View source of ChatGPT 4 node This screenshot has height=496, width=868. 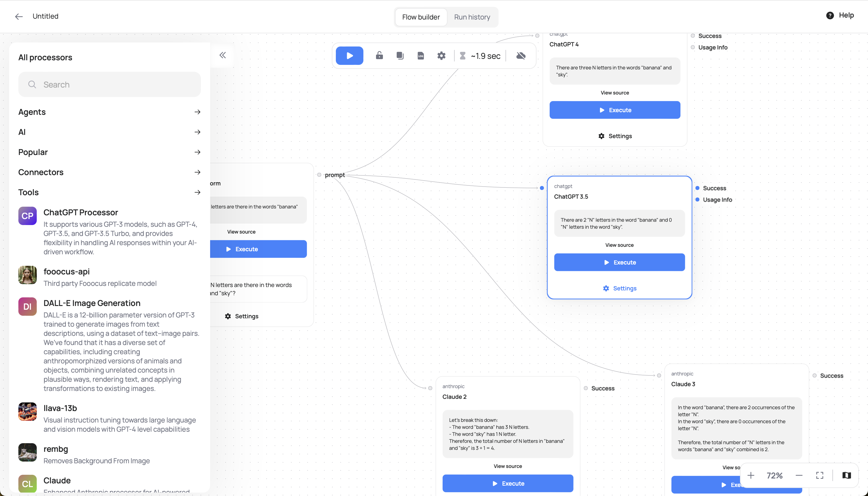615,93
